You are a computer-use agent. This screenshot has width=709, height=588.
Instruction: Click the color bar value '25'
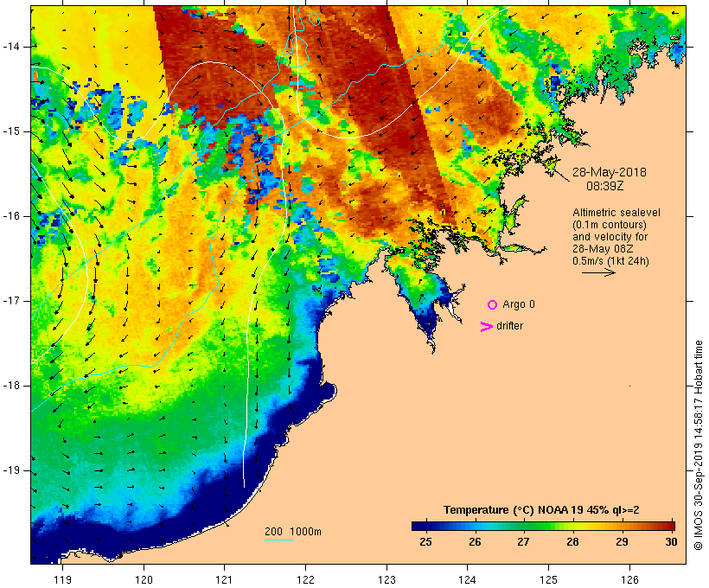click(x=425, y=542)
